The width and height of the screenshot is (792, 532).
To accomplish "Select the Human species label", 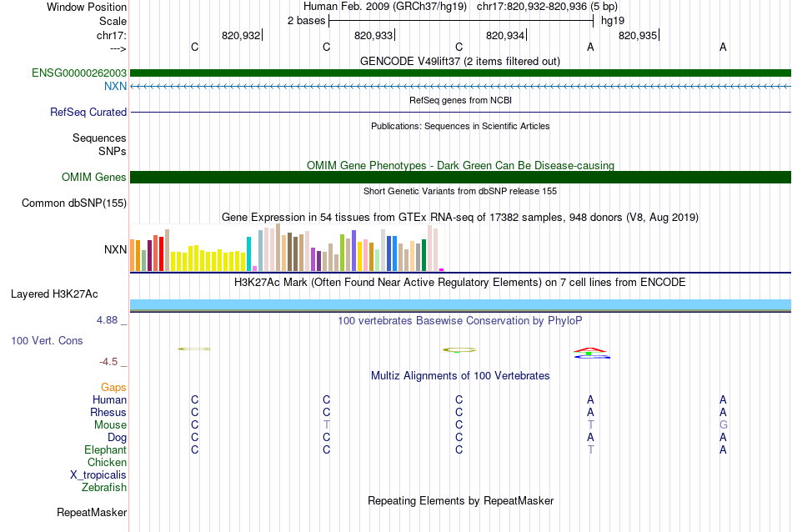I will [109, 399].
